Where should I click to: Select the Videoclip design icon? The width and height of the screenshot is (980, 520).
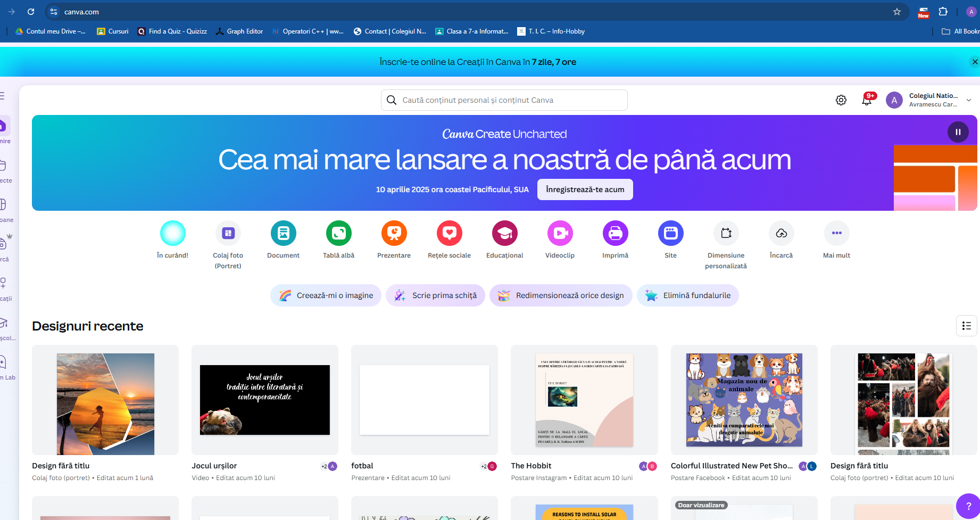tap(560, 233)
